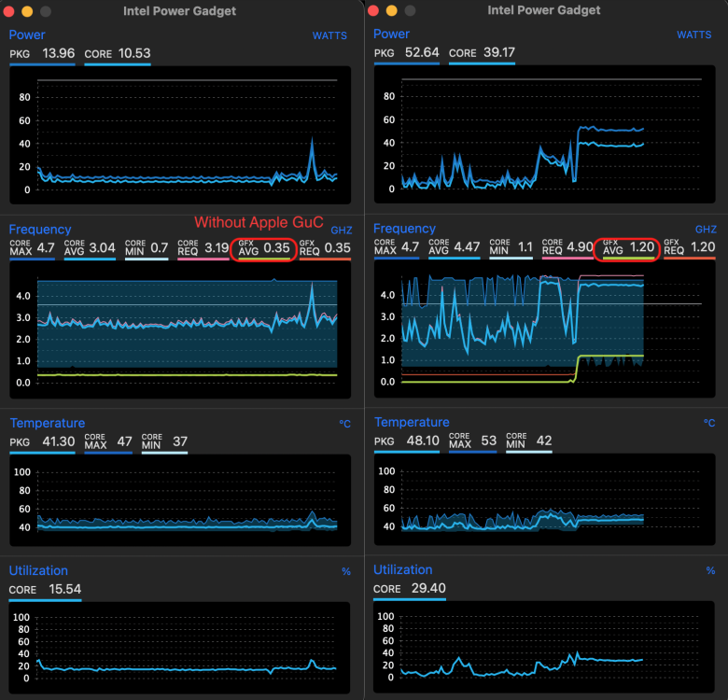Click the PKG temperature value 48.10
This screenshot has width=728, height=700.
(x=423, y=441)
